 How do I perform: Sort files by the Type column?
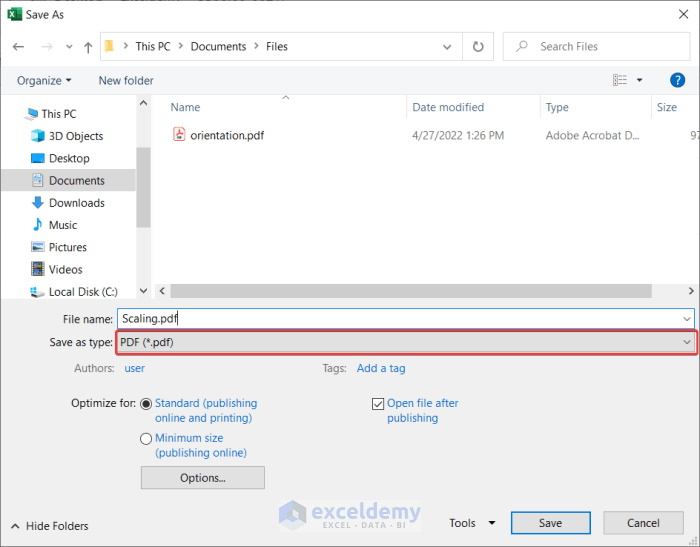[x=557, y=107]
